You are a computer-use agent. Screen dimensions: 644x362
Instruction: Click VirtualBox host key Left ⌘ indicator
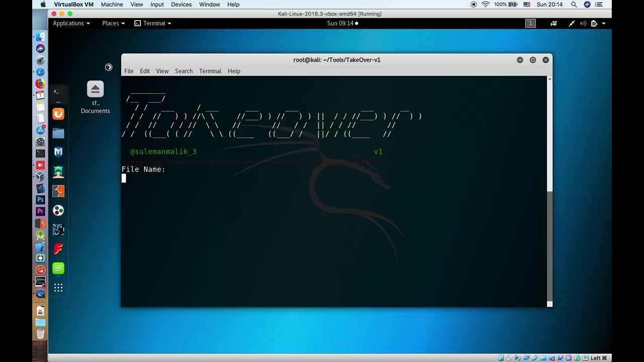(599, 358)
